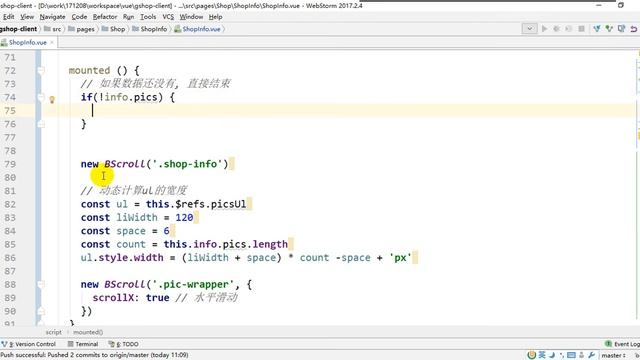Collapse the mounted() fold marker at line 72

pyautogui.click(x=41, y=71)
